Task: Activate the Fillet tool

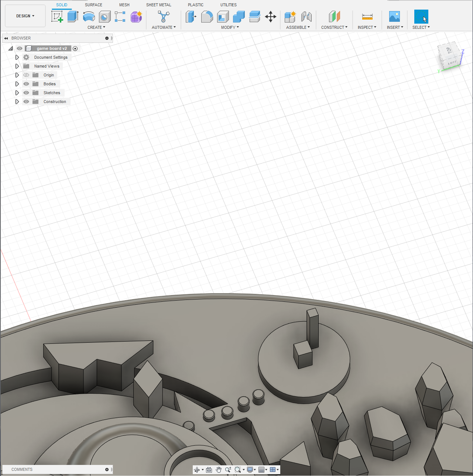Action: [x=207, y=17]
